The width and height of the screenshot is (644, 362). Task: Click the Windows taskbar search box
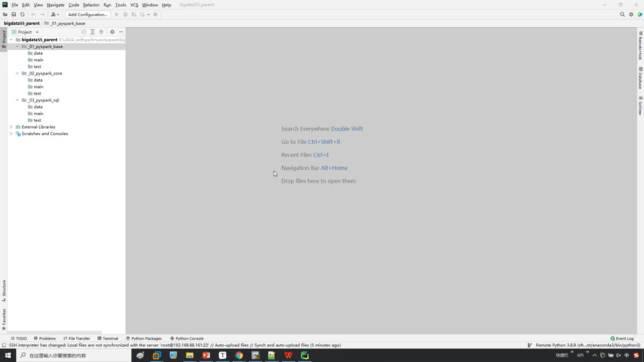[74, 355]
